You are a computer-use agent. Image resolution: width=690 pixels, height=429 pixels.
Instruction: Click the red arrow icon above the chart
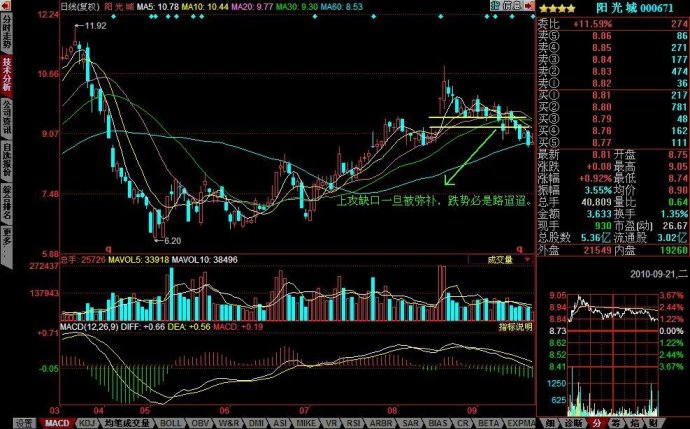tap(528, 5)
